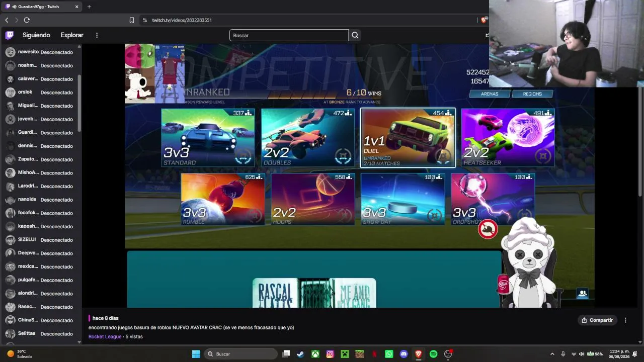The height and width of the screenshot is (362, 644).
Task: Open site settings icon beside twitch.tv URL
Action: point(145,20)
